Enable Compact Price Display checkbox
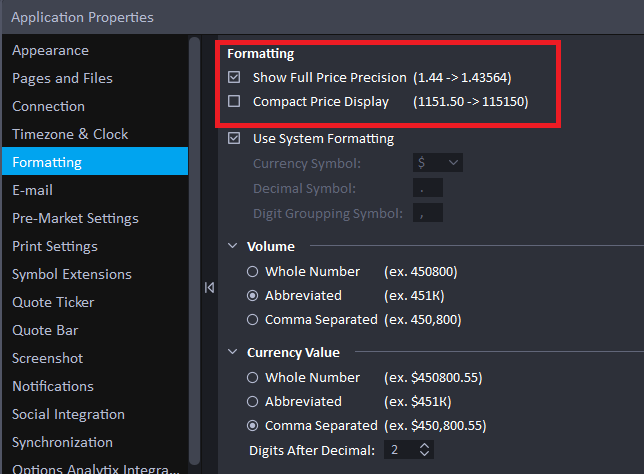This screenshot has height=474, width=644. (x=234, y=101)
